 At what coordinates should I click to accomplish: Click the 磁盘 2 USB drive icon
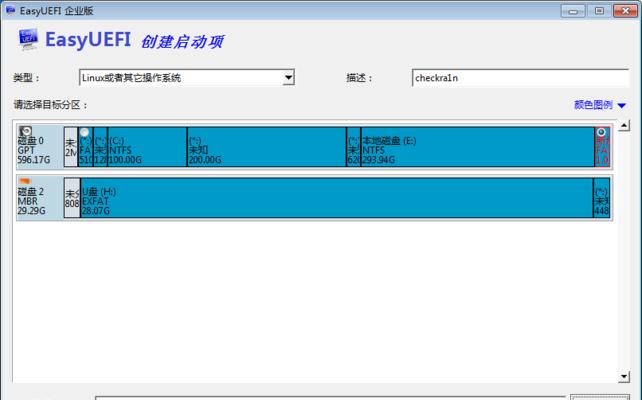pyautogui.click(x=25, y=181)
